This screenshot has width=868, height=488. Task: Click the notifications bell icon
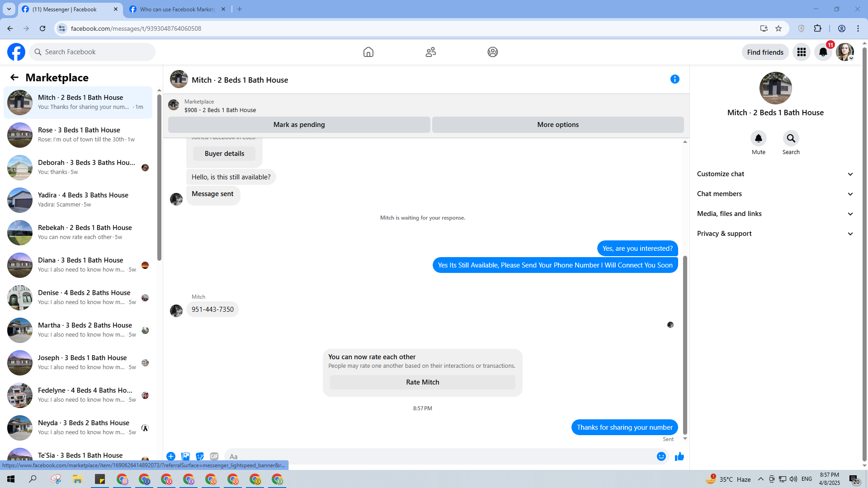click(x=823, y=52)
